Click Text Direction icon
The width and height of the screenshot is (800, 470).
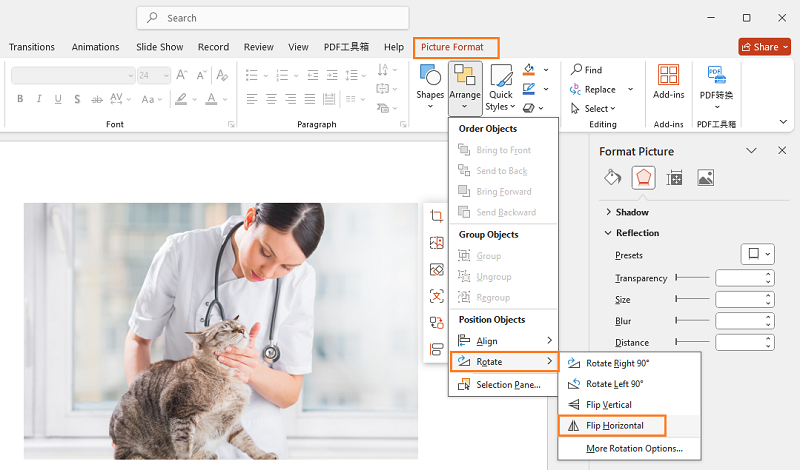(383, 70)
